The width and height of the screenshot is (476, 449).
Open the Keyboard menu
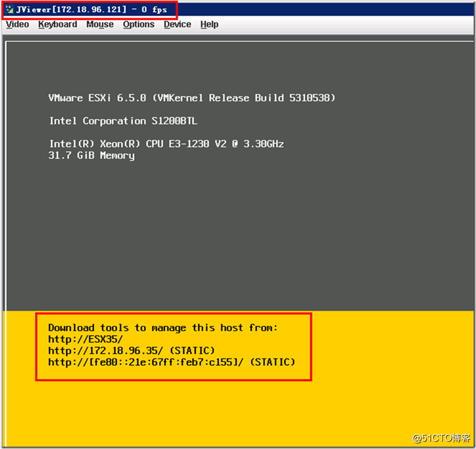click(x=58, y=24)
